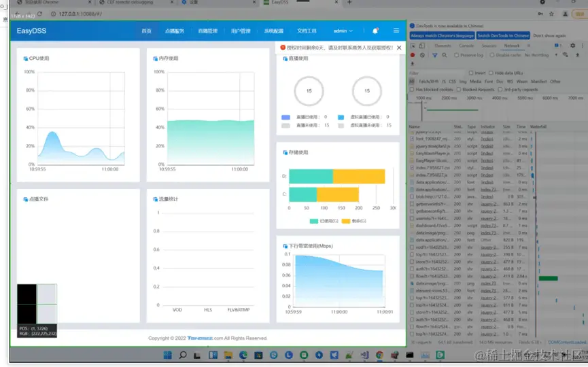Filter requests by Manifest type
588x367 pixels.
tap(538, 82)
